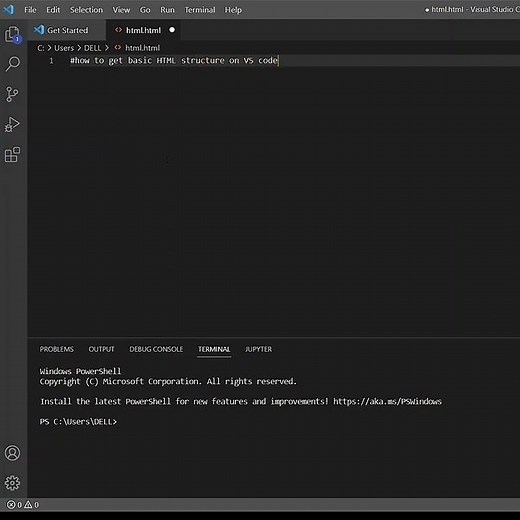Click the Users breadcrumb segment

point(64,48)
